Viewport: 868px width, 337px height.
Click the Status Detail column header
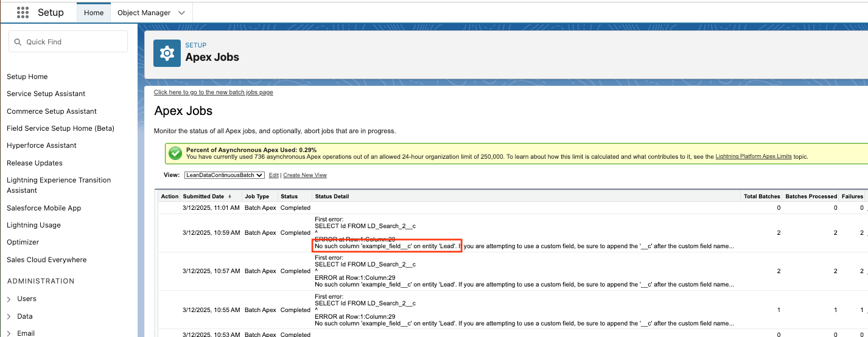(x=332, y=196)
